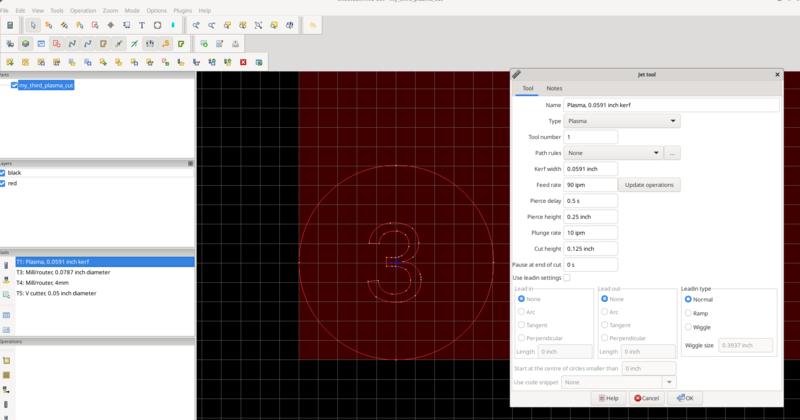Click the Update operations button

(649, 185)
